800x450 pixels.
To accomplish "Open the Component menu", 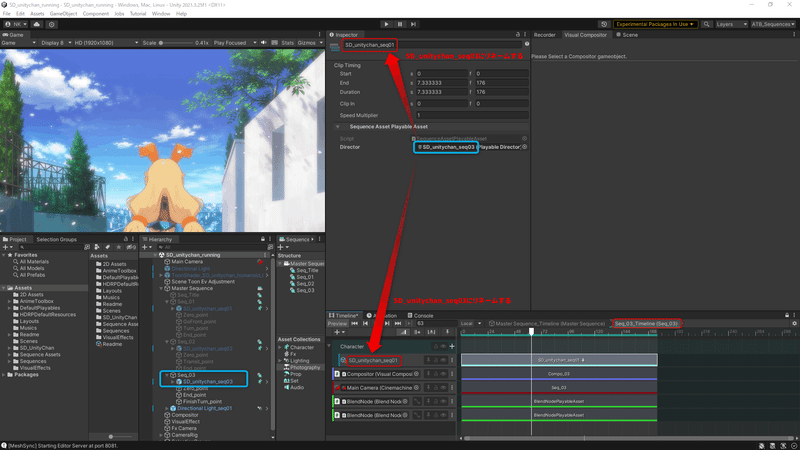I will [x=95, y=14].
